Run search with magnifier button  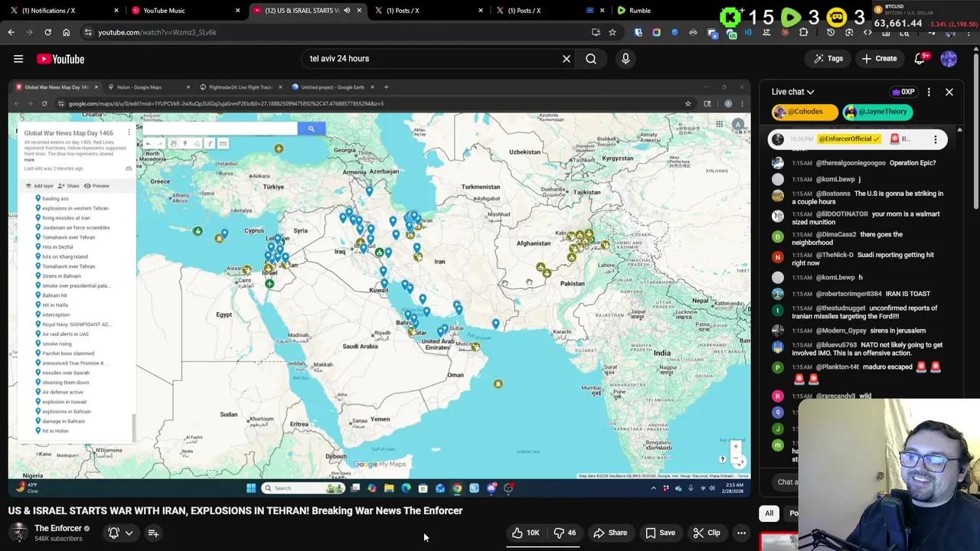[591, 59]
